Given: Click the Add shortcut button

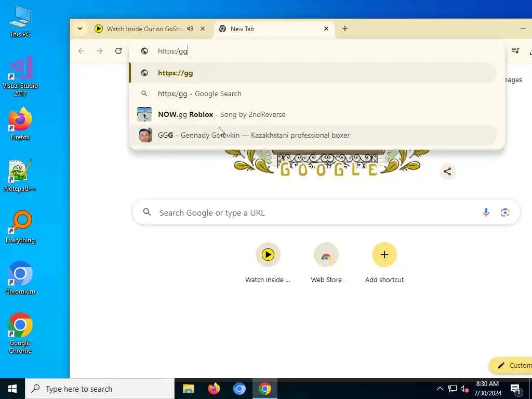Looking at the screenshot, I should click(x=384, y=263).
